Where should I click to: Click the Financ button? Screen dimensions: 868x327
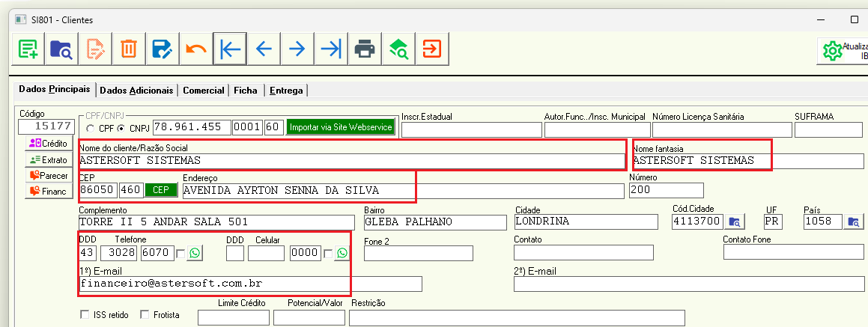[x=48, y=192]
